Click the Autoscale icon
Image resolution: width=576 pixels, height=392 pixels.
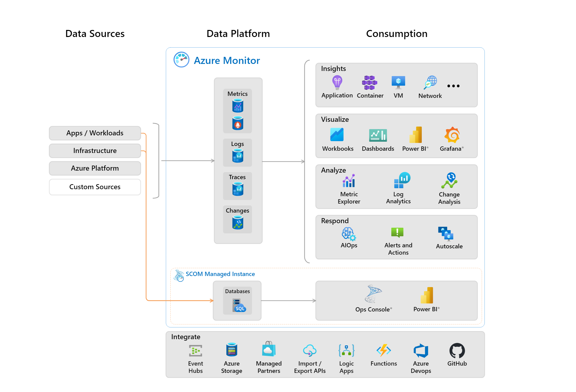[446, 234]
